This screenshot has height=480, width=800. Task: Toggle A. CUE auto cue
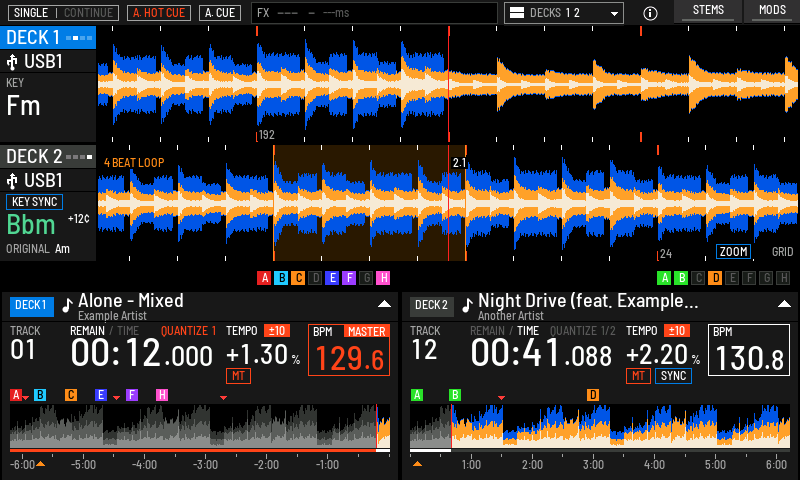pyautogui.click(x=220, y=13)
